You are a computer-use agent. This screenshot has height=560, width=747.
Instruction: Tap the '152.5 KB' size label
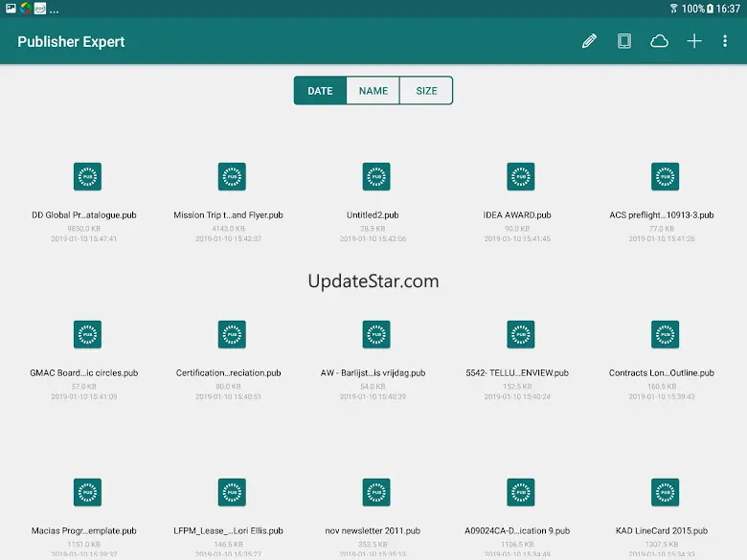coord(517,386)
